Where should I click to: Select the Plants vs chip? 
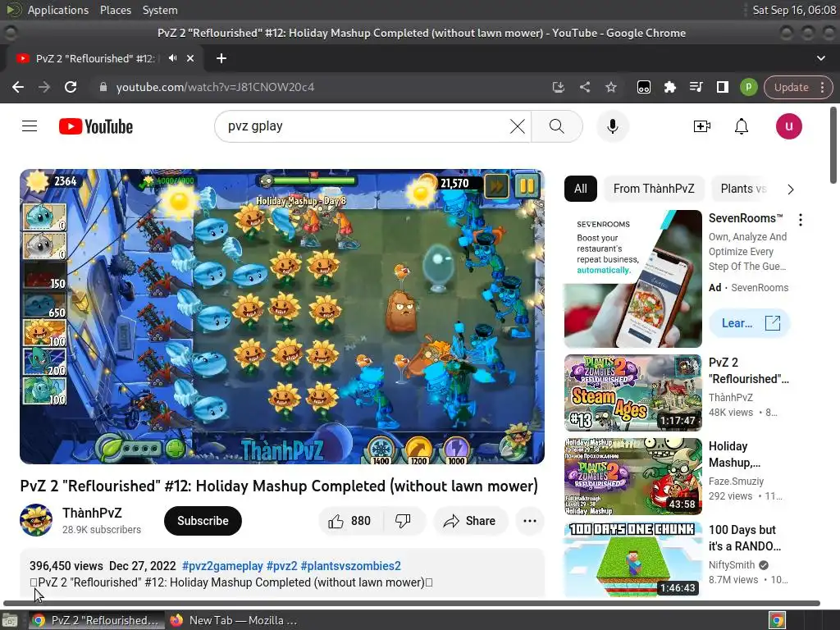click(x=743, y=189)
